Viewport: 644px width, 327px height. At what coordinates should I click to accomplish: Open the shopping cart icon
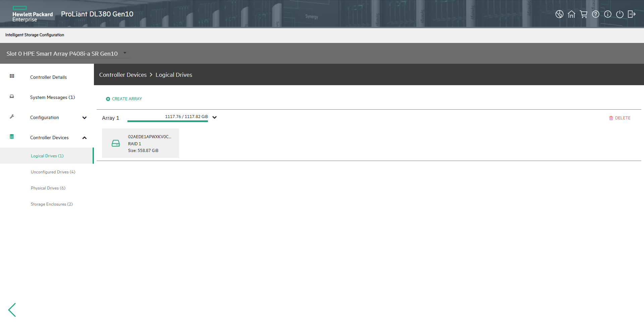[584, 14]
